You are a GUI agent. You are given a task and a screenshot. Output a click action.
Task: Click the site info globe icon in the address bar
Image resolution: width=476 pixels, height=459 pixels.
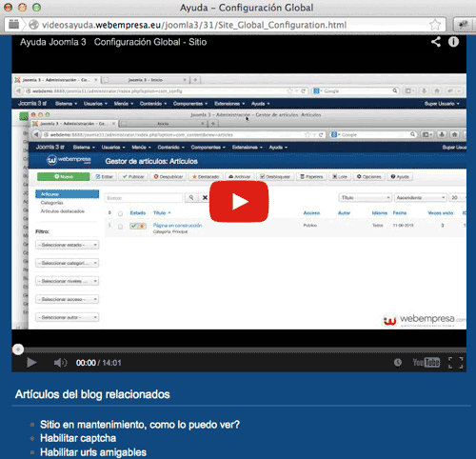click(x=33, y=25)
